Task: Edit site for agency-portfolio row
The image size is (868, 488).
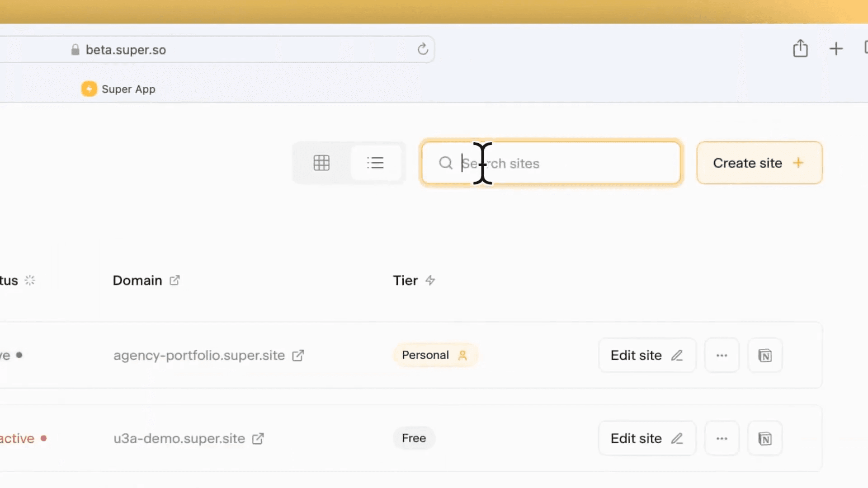Action: coord(647,356)
